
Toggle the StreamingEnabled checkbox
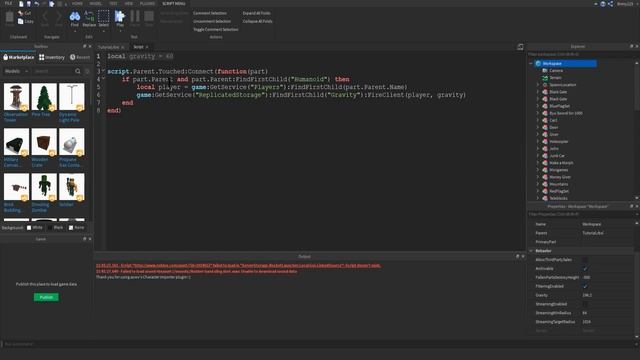pyautogui.click(x=585, y=304)
